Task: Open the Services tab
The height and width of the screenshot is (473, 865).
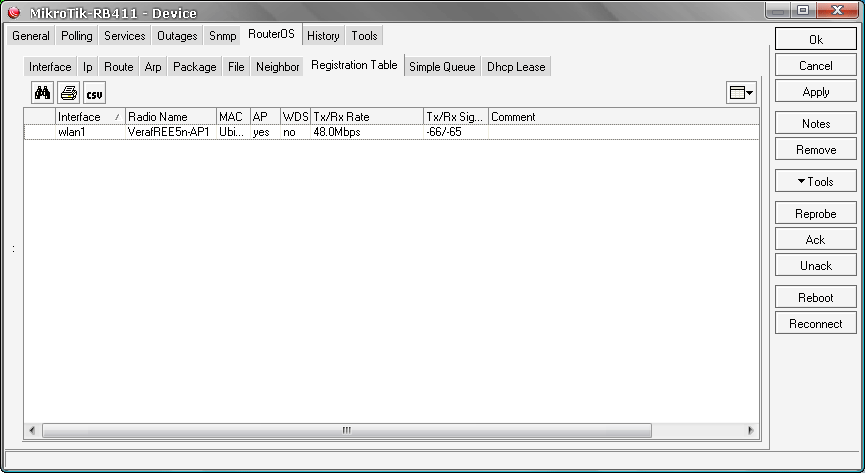Action: [x=125, y=36]
